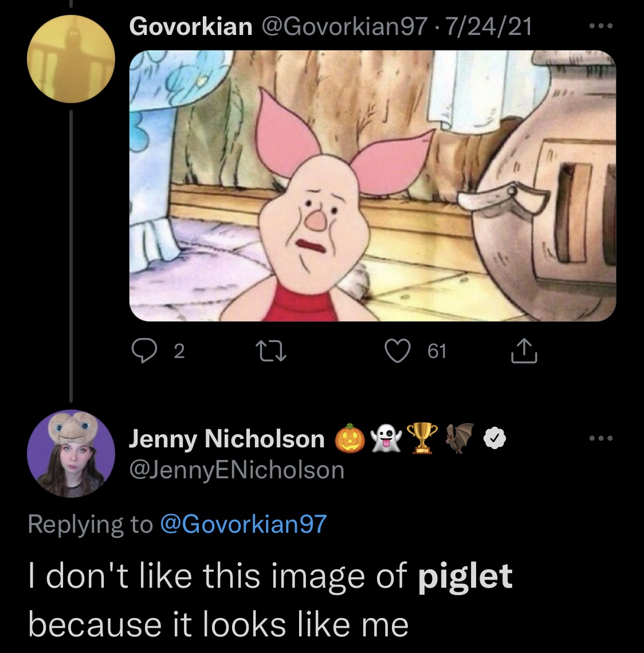
Task: Click Jenny Nicholson's verified badge
Action: click(x=495, y=439)
